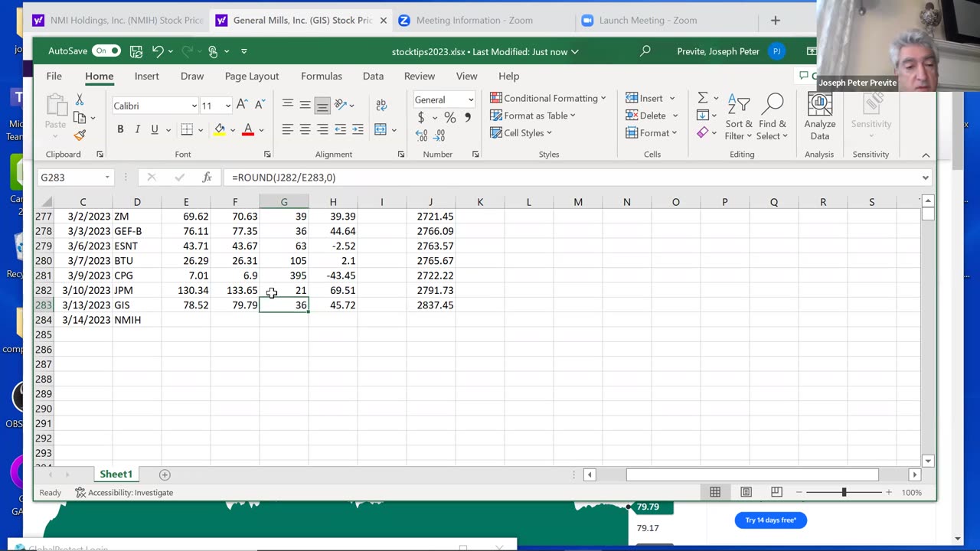The image size is (980, 551).
Task: Click the Search magnifier in the title bar
Action: [645, 51]
